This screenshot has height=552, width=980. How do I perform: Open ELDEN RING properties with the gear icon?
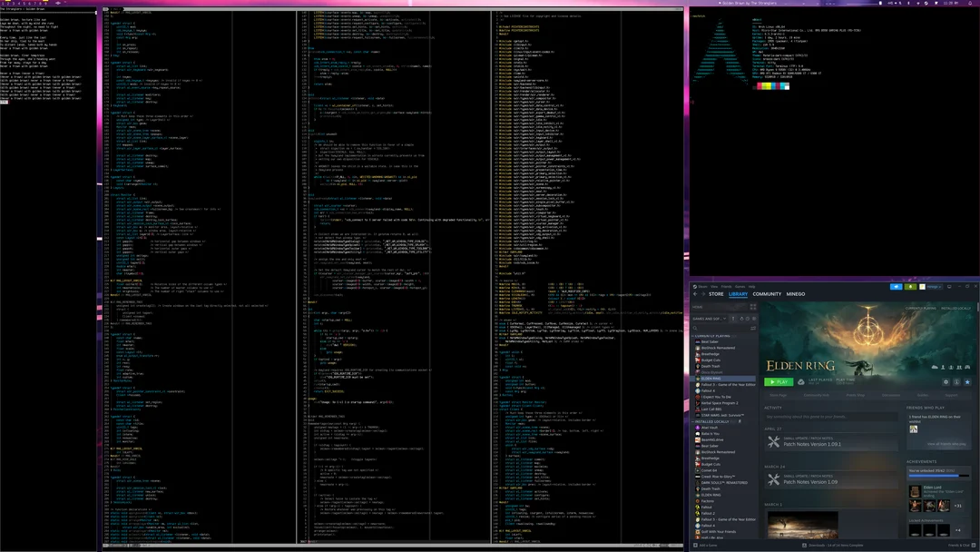tap(946, 381)
